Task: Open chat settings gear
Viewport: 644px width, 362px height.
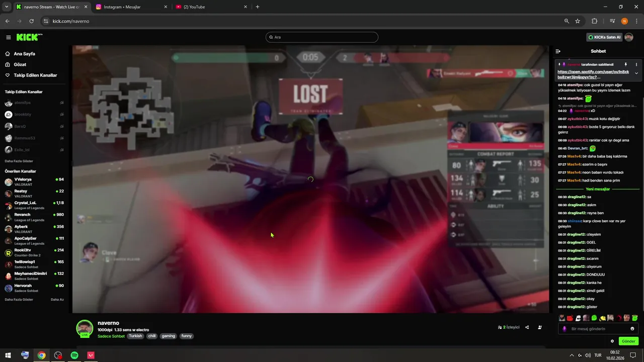Action: click(612, 341)
